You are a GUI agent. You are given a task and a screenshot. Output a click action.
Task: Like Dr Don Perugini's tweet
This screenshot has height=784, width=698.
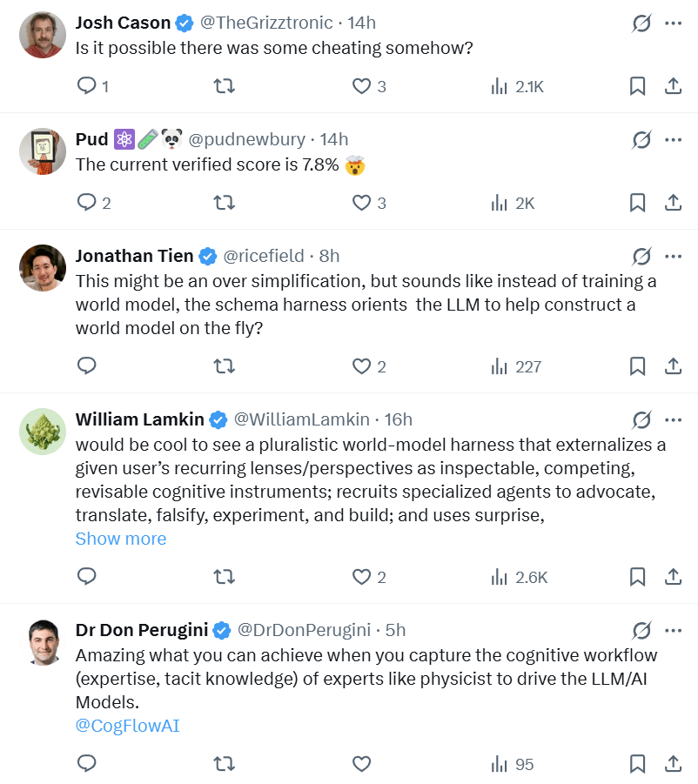[361, 764]
